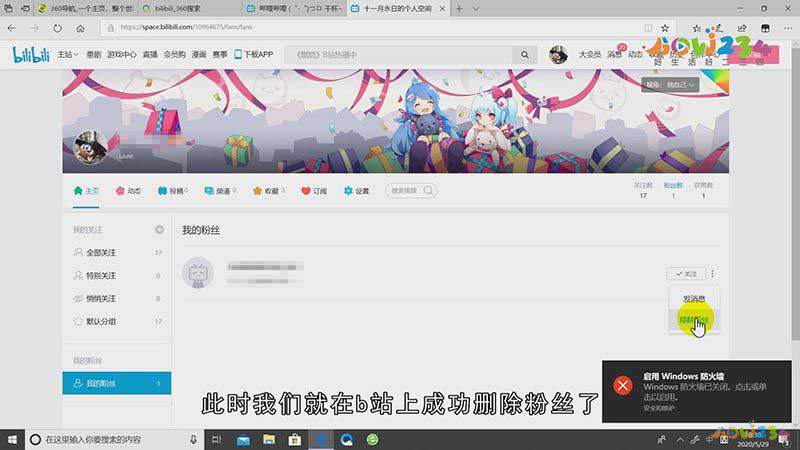The image size is (800, 450).
Task: Open the reading view icon in the address bar
Action: click(648, 28)
